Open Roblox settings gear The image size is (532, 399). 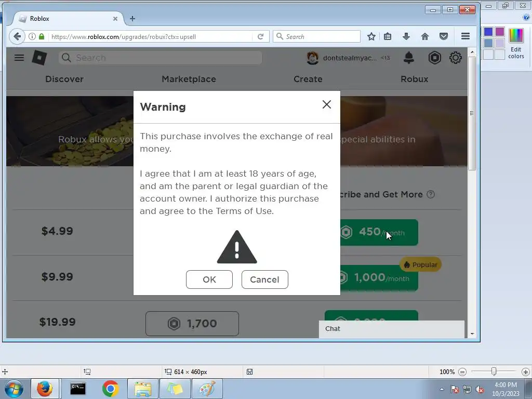[455, 58]
